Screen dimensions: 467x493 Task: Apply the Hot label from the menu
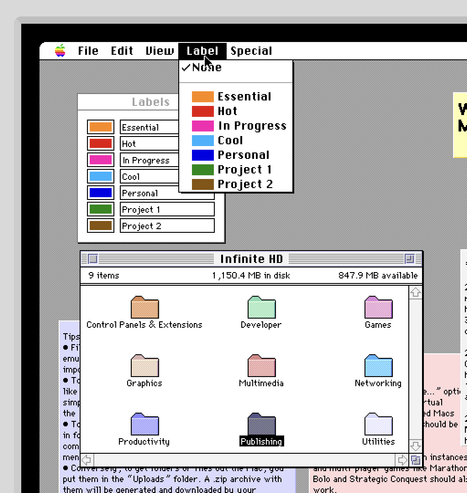pyautogui.click(x=236, y=111)
